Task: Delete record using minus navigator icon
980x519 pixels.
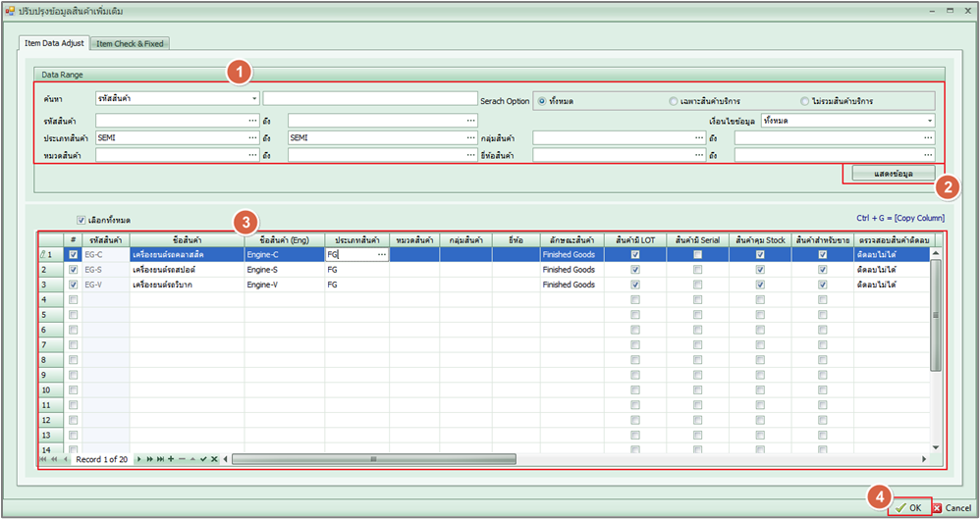Action: [x=182, y=459]
